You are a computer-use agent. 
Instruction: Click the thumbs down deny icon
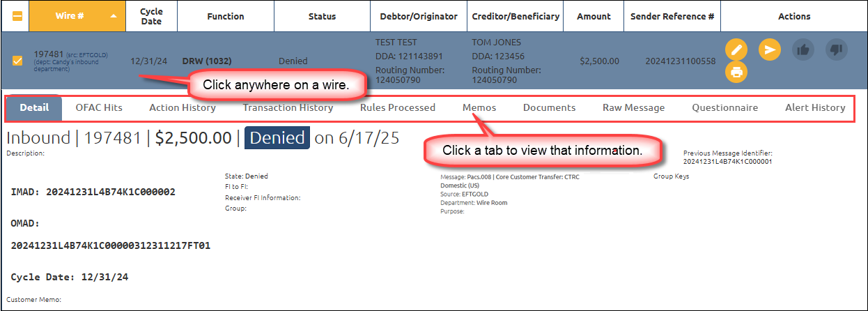[836, 50]
